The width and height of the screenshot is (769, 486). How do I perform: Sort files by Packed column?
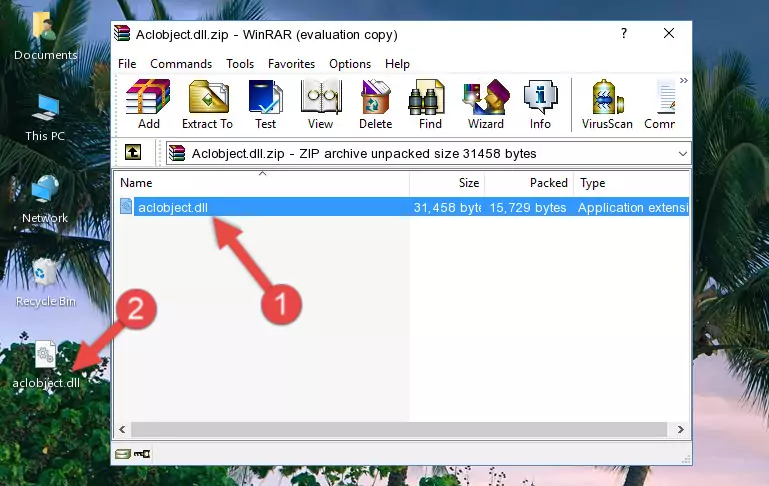click(529, 183)
